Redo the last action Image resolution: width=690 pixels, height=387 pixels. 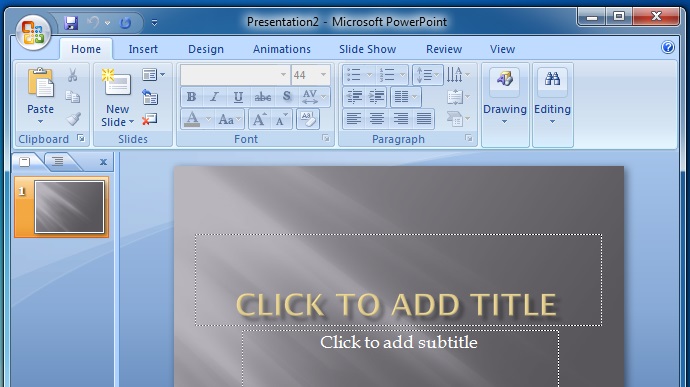pyautogui.click(x=125, y=22)
